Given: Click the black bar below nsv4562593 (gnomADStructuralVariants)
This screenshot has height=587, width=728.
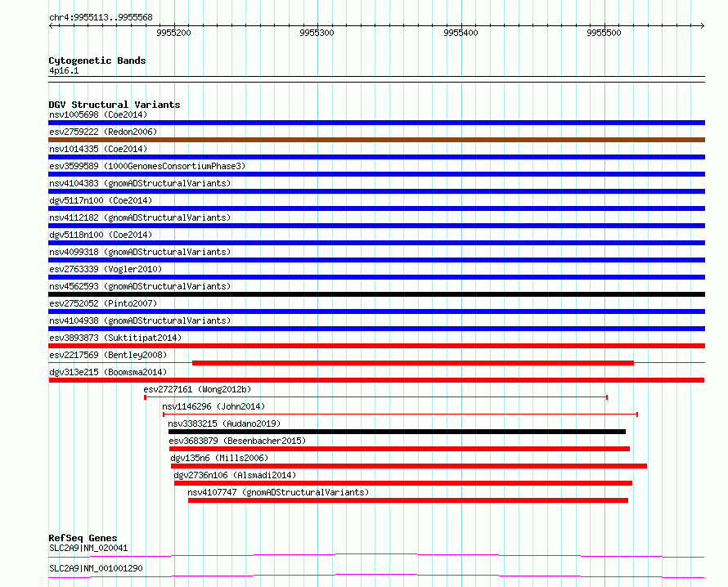Looking at the screenshot, I should (376, 294).
